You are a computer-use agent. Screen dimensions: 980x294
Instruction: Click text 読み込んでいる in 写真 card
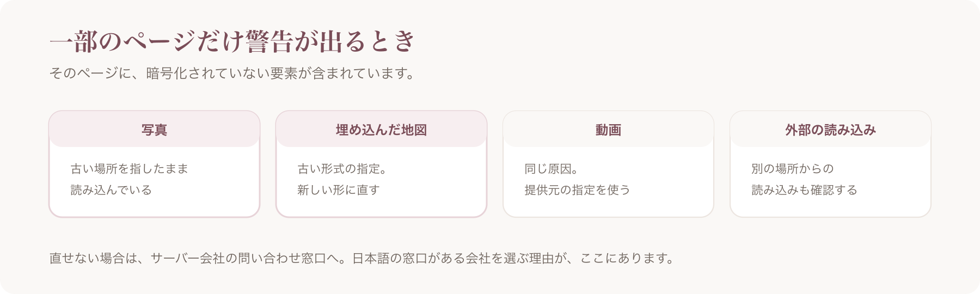pyautogui.click(x=111, y=190)
